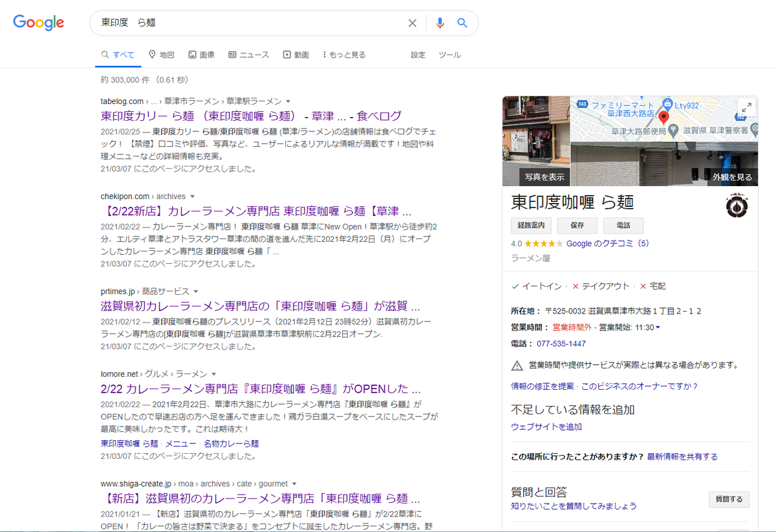Expand the map with the fullscreen icon

click(x=746, y=108)
